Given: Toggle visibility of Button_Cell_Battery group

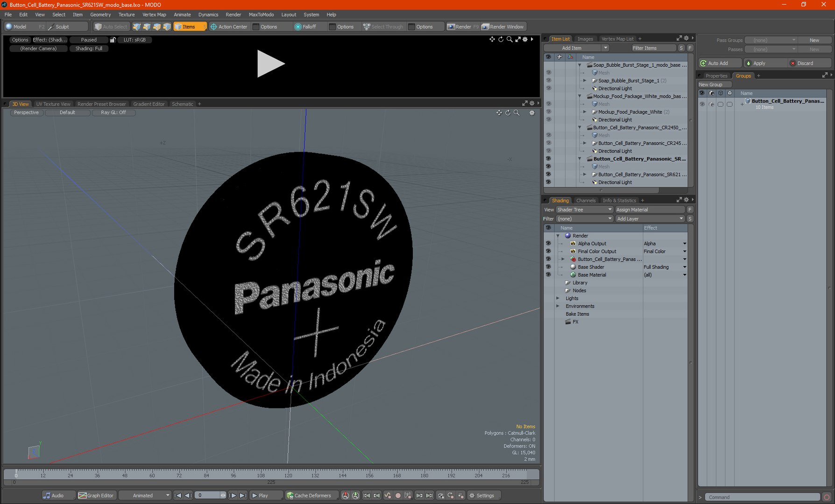Looking at the screenshot, I should 702,104.
